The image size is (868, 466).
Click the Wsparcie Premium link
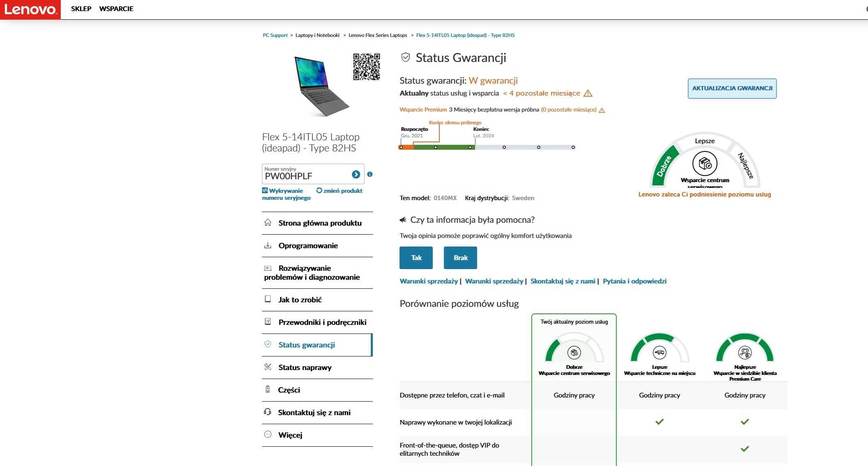(423, 110)
